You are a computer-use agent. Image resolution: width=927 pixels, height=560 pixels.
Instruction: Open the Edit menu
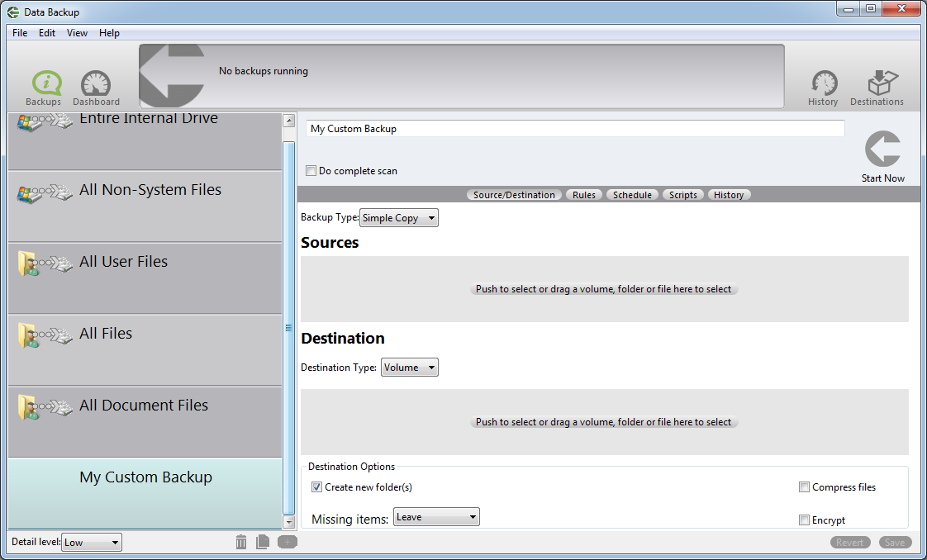click(46, 33)
